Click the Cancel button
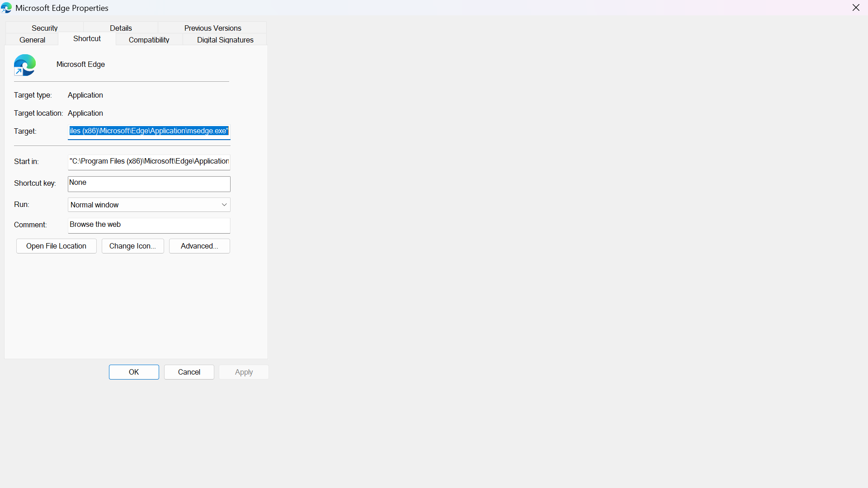Viewport: 868px width, 488px height. point(189,372)
